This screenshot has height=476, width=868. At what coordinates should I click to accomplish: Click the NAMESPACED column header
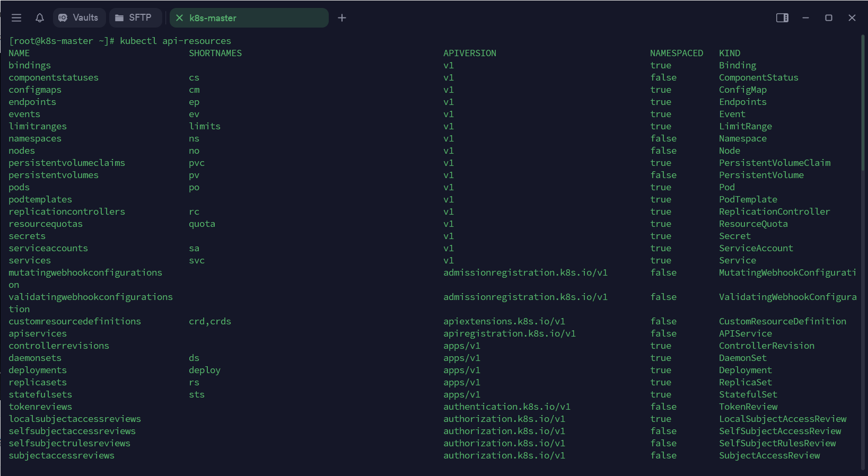[x=677, y=53]
